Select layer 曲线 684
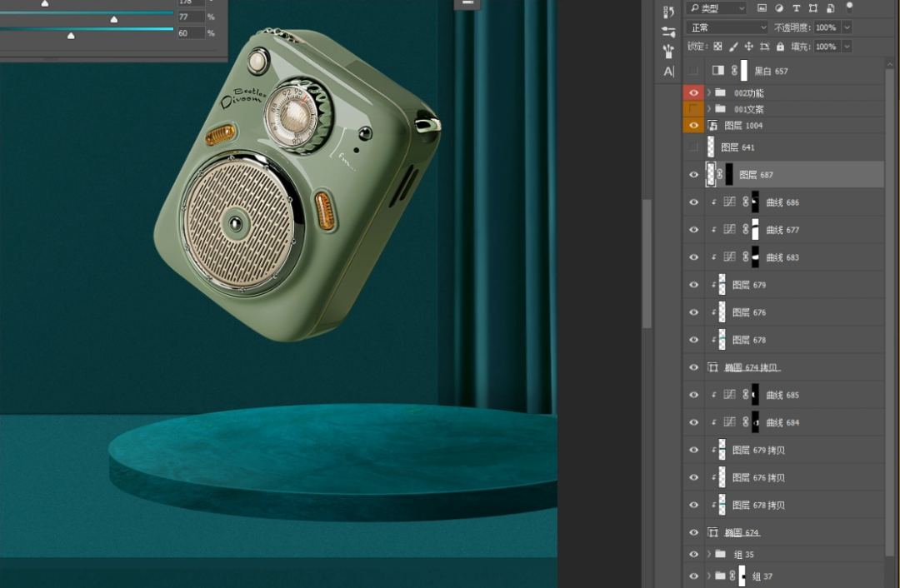 [783, 422]
